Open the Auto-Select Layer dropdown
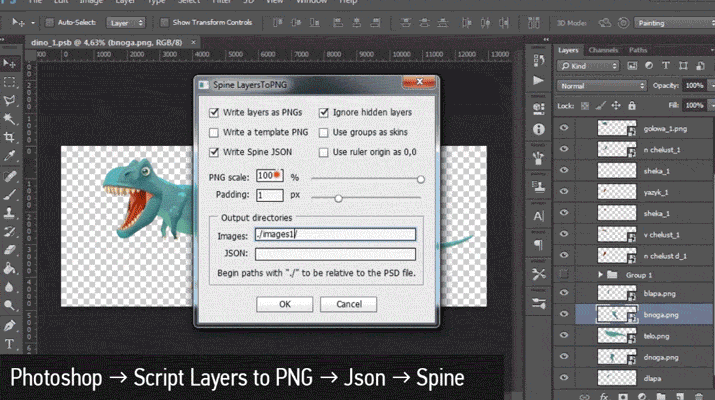 [x=126, y=22]
